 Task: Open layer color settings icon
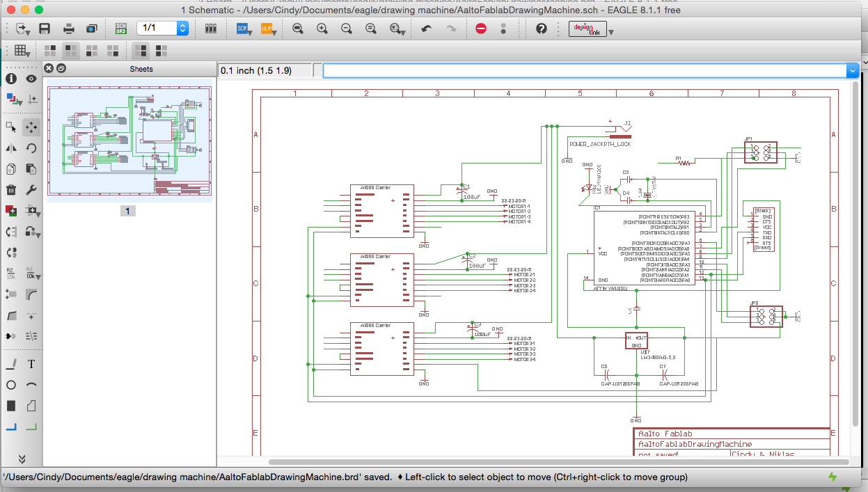[13, 100]
